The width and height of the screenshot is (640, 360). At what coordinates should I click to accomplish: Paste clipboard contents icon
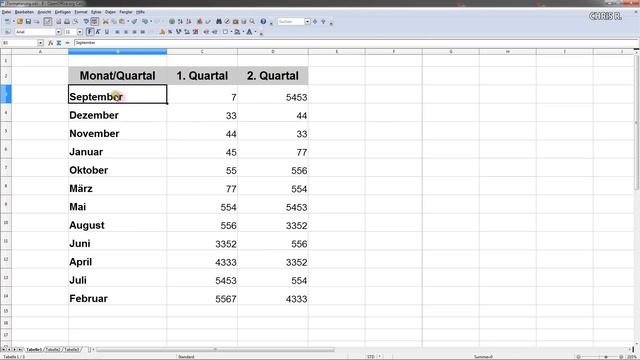pos(122,21)
